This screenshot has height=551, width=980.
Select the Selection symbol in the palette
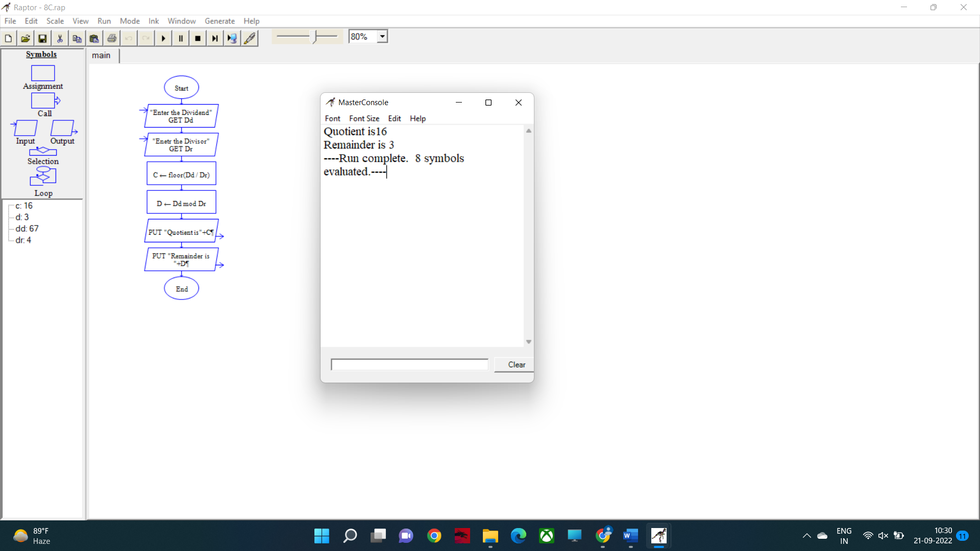coord(43,152)
